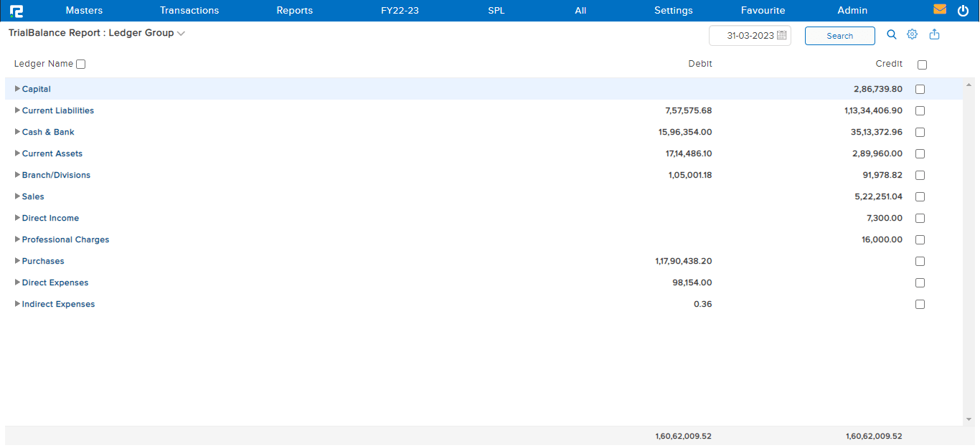Open the Purchases ledger link
This screenshot has width=980, height=448.
43,261
